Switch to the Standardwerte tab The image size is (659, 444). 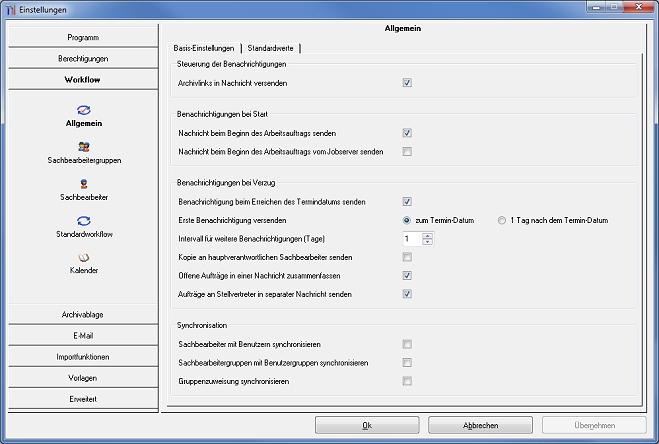tap(270, 48)
